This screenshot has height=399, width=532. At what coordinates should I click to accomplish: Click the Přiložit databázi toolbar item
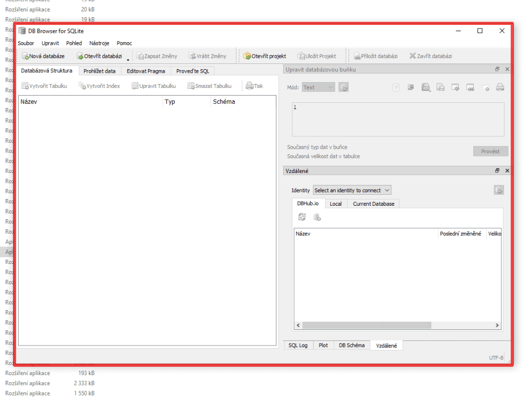click(x=376, y=56)
